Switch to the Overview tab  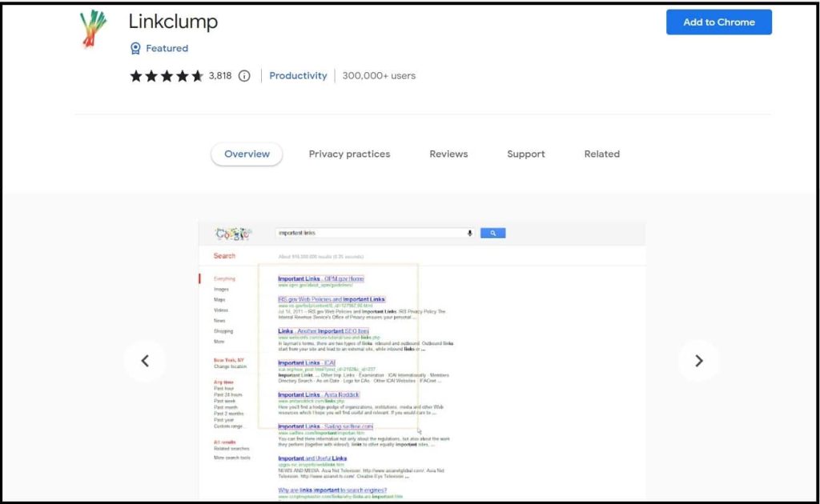(x=247, y=154)
